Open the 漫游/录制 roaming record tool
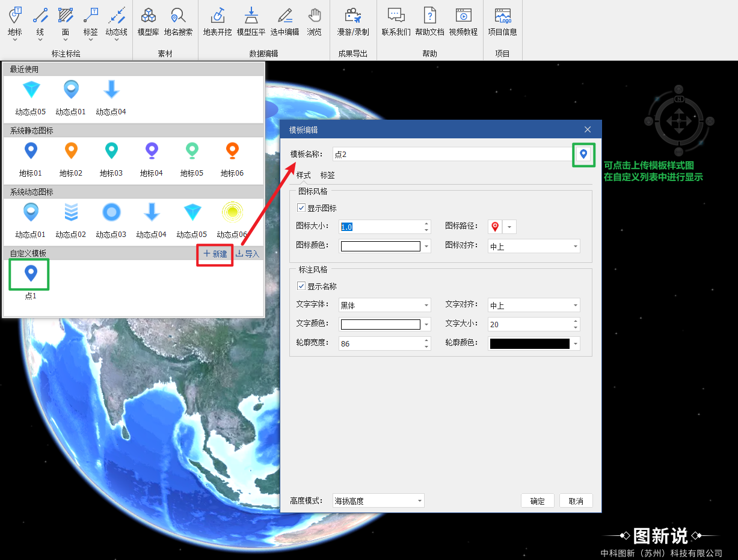Image resolution: width=738 pixels, height=560 pixels. (353, 22)
